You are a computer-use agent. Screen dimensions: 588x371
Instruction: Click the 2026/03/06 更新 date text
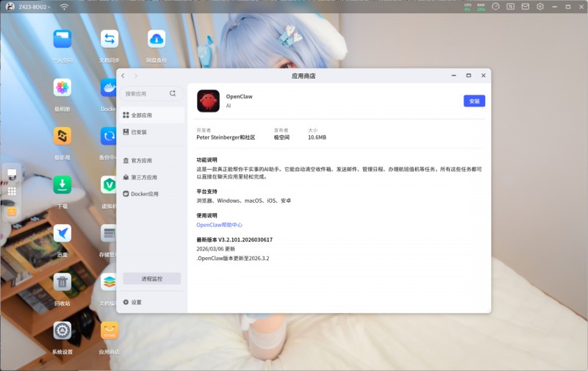(x=215, y=249)
